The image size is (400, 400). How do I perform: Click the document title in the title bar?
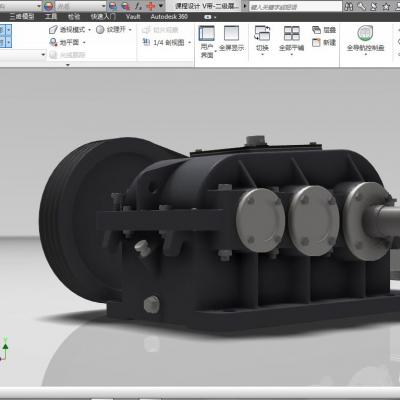click(207, 6)
